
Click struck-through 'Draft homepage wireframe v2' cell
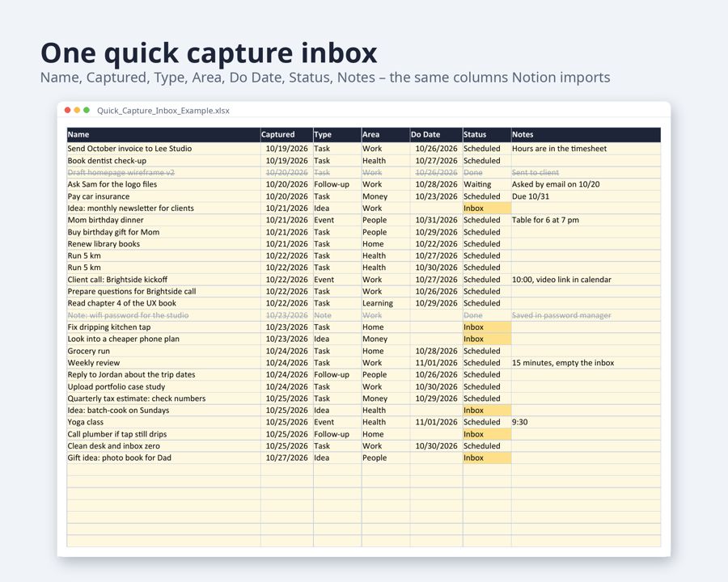coord(164,172)
